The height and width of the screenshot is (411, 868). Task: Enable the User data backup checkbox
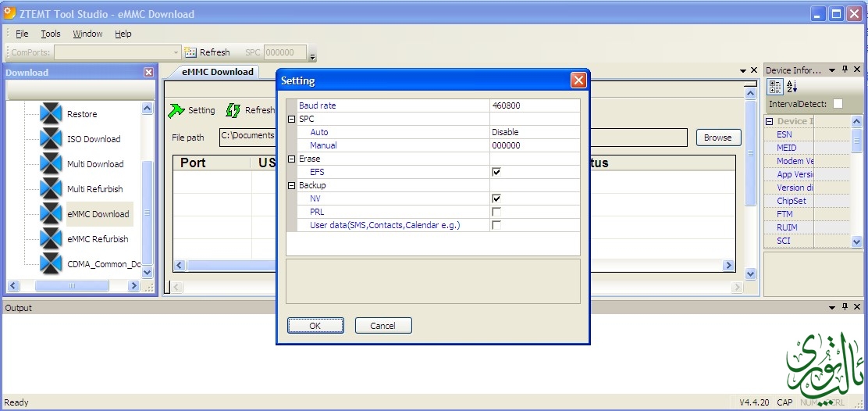click(496, 225)
